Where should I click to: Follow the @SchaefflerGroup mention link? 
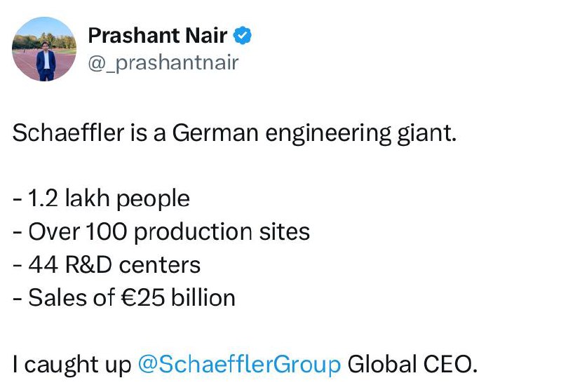click(x=239, y=364)
